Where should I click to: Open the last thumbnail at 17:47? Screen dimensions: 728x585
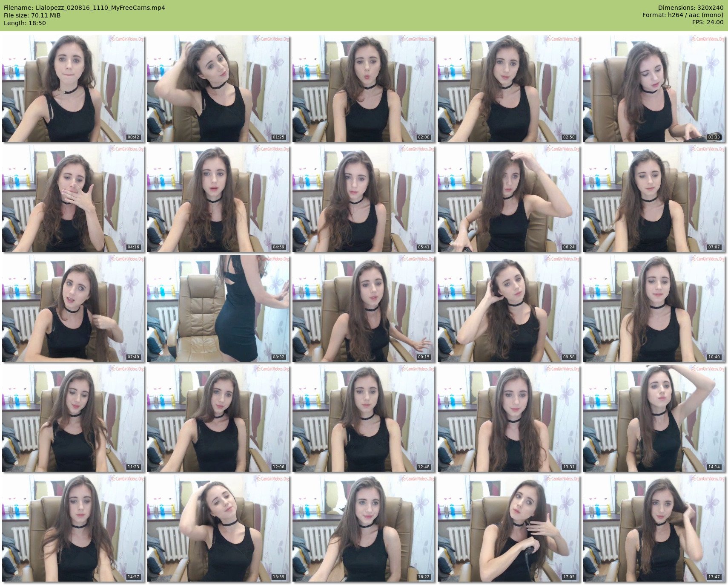(654, 528)
